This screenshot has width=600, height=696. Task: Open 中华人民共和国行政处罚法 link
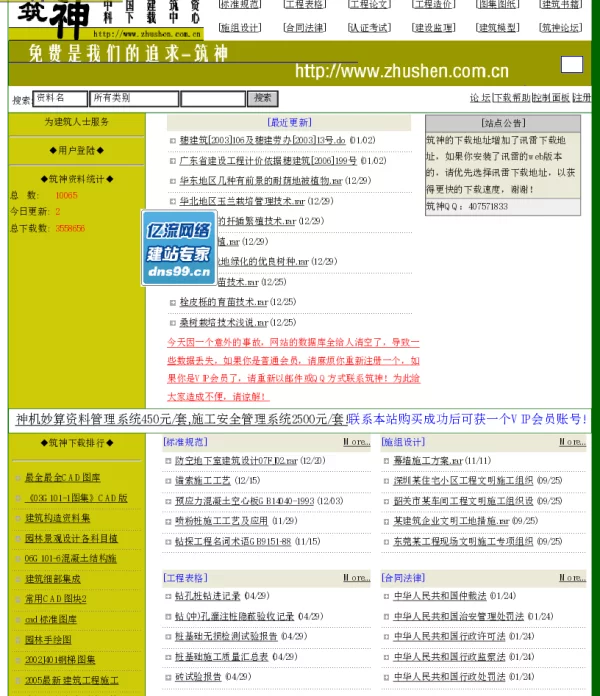(x=450, y=677)
